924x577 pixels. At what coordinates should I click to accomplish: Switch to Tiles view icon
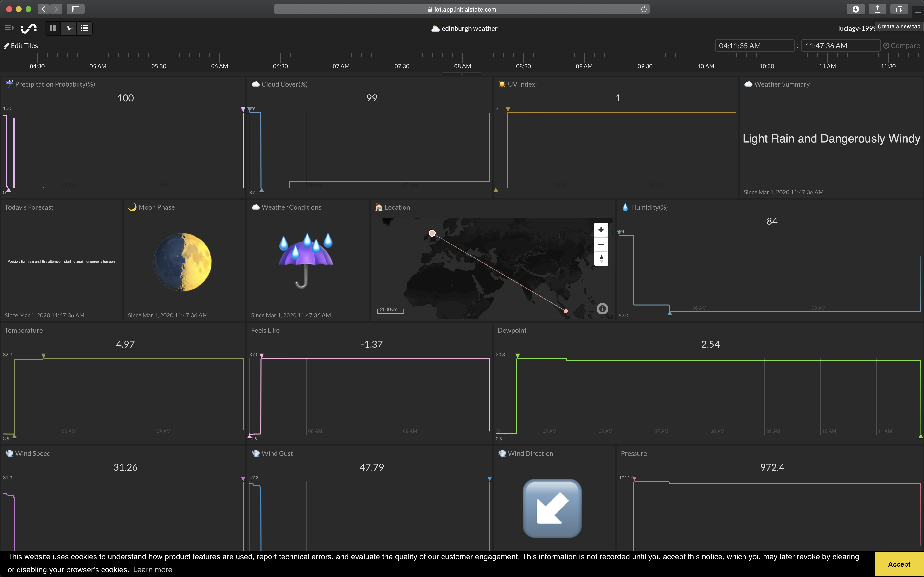click(53, 28)
